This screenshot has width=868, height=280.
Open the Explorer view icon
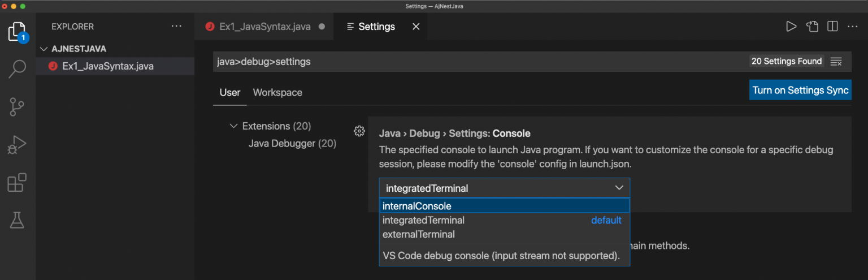17,32
